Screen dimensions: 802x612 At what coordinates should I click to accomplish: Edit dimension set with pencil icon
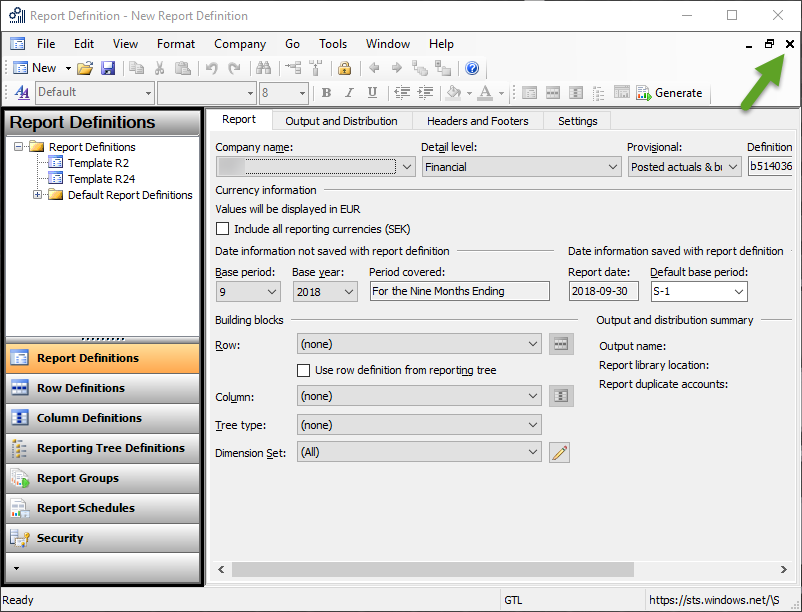pyautogui.click(x=560, y=452)
